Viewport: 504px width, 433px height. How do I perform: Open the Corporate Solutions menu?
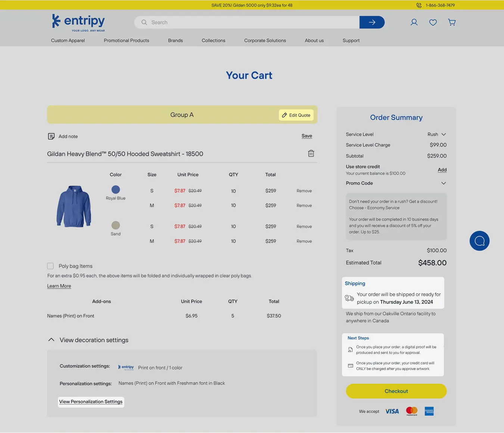265,40
